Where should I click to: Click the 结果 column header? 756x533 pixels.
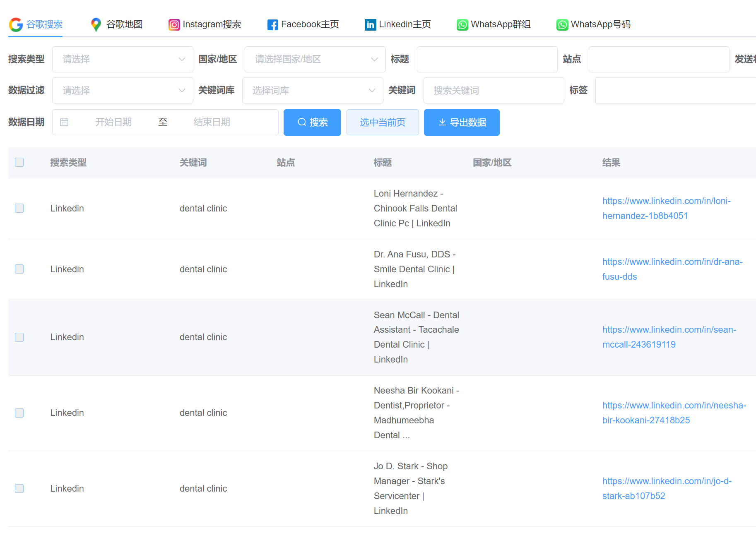[x=611, y=163]
